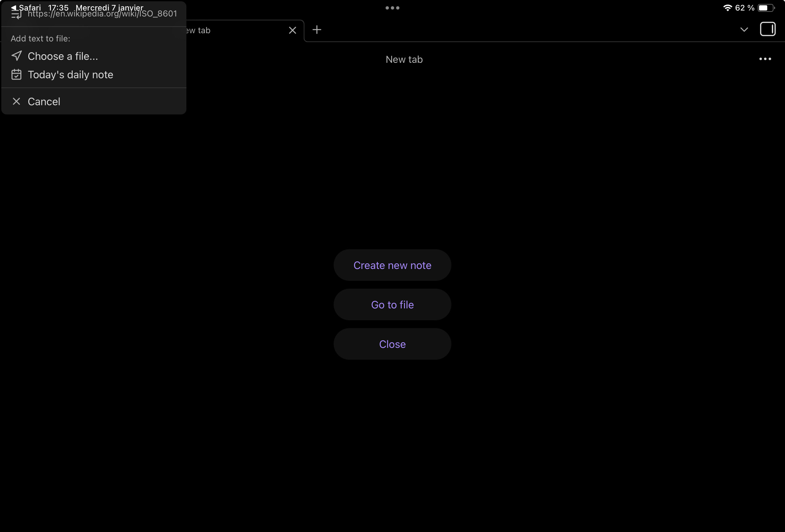The width and height of the screenshot is (785, 532).
Task: Tap the iPad multitasking three dots at top center
Action: pyautogui.click(x=392, y=8)
